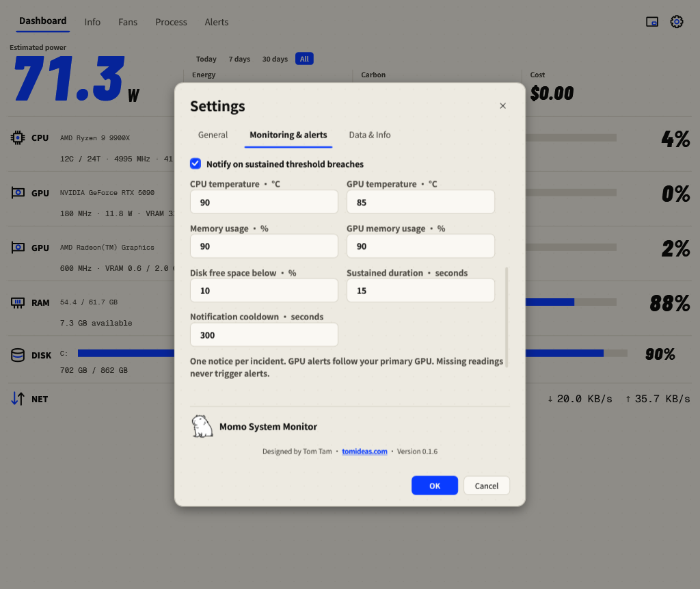Focus the GPU temperature field
Screen dimensions: 700x589
pyautogui.click(x=420, y=202)
